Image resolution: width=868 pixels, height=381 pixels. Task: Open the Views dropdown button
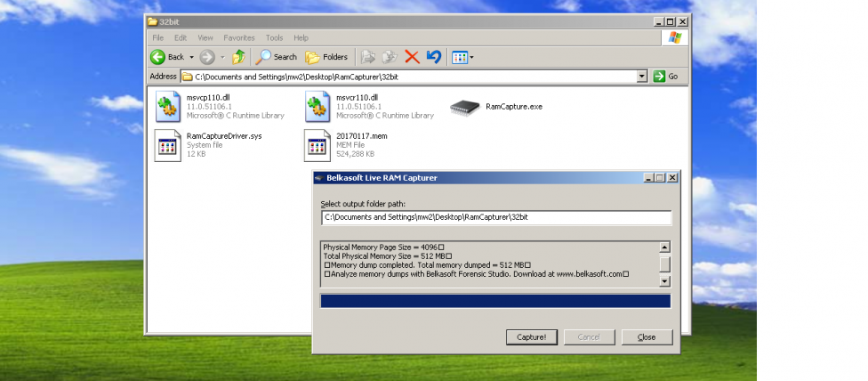pos(462,57)
